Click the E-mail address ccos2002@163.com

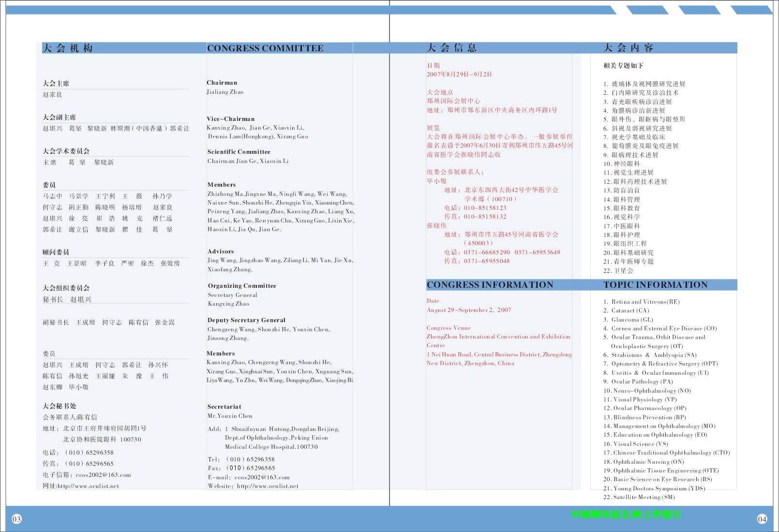tap(262, 477)
